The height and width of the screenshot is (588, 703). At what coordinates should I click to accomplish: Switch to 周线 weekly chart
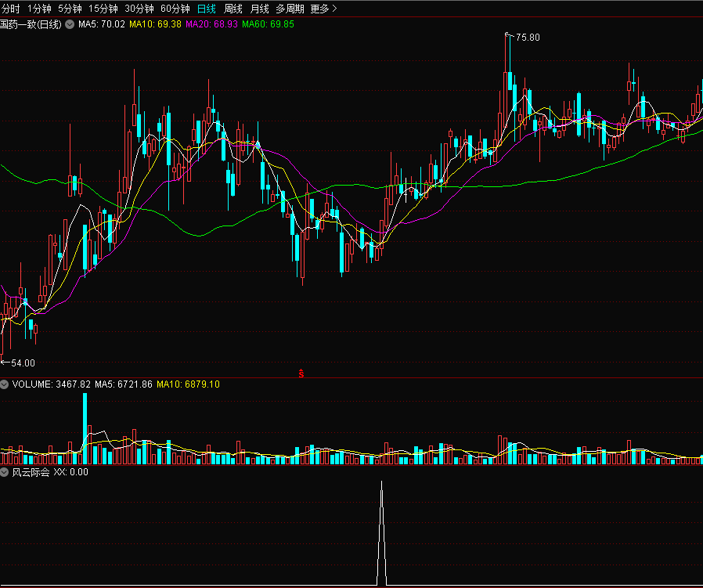(x=233, y=9)
